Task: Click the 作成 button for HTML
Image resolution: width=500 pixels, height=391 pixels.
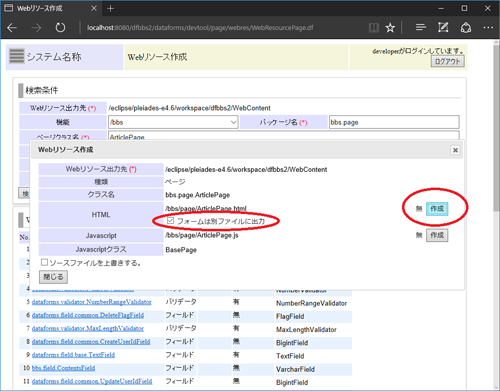Action: pyautogui.click(x=437, y=209)
